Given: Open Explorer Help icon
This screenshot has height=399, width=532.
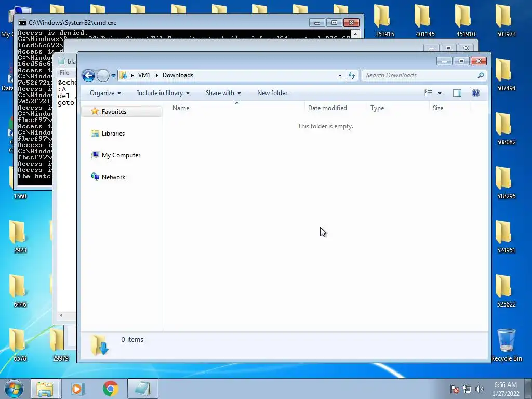Looking at the screenshot, I should (x=476, y=93).
